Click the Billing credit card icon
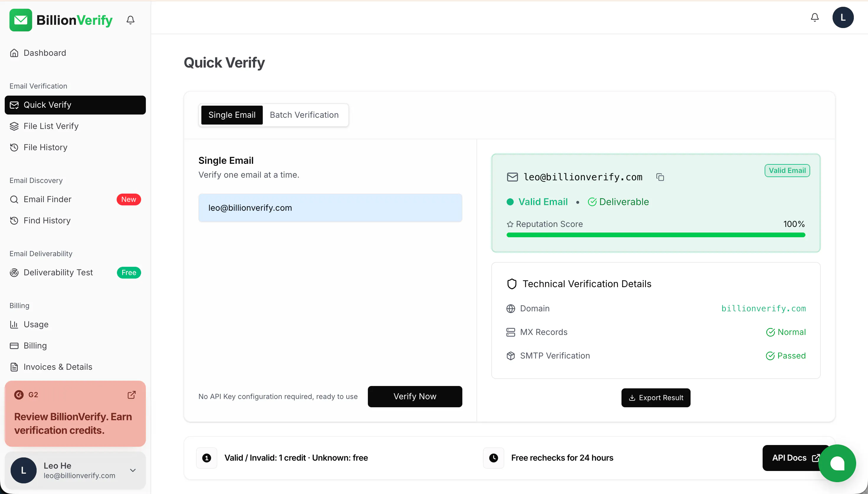Image resolution: width=868 pixels, height=494 pixels. [x=14, y=346]
